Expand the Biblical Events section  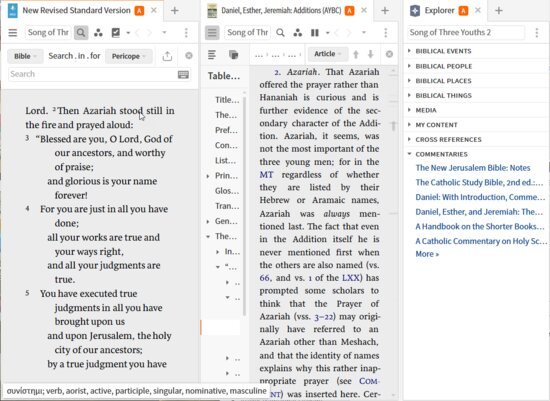point(409,51)
